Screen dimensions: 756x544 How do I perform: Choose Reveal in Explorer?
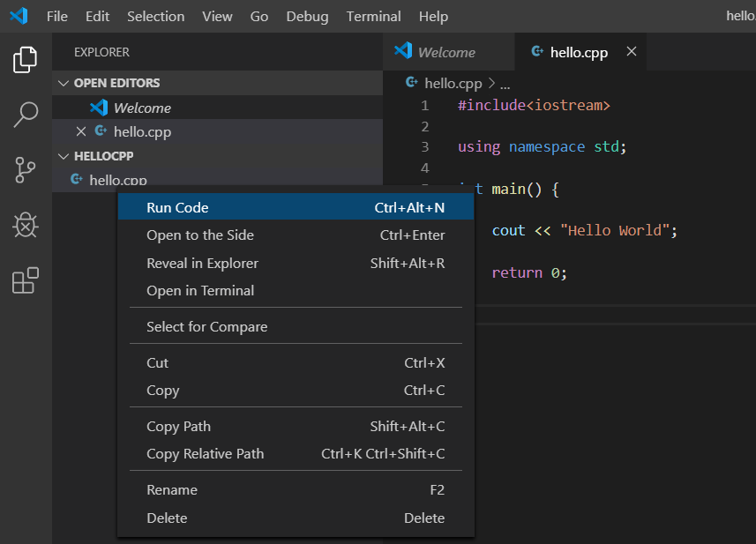(296, 263)
